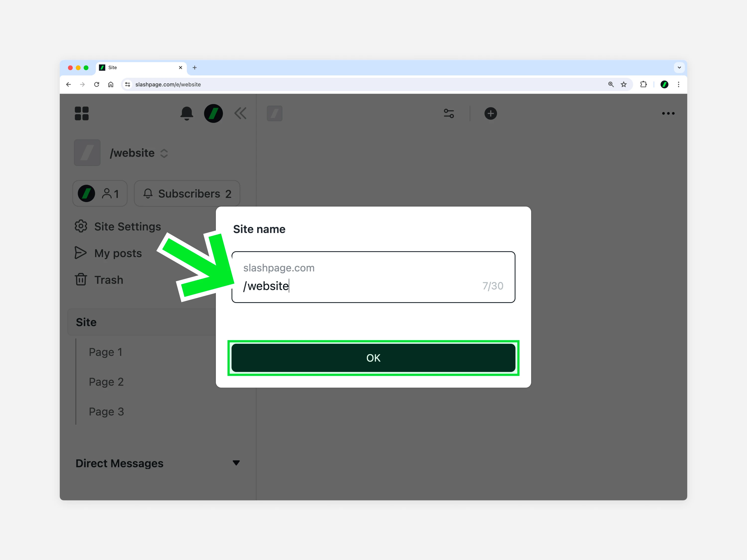
Task: Click the round plus add icon
Action: pos(491,113)
